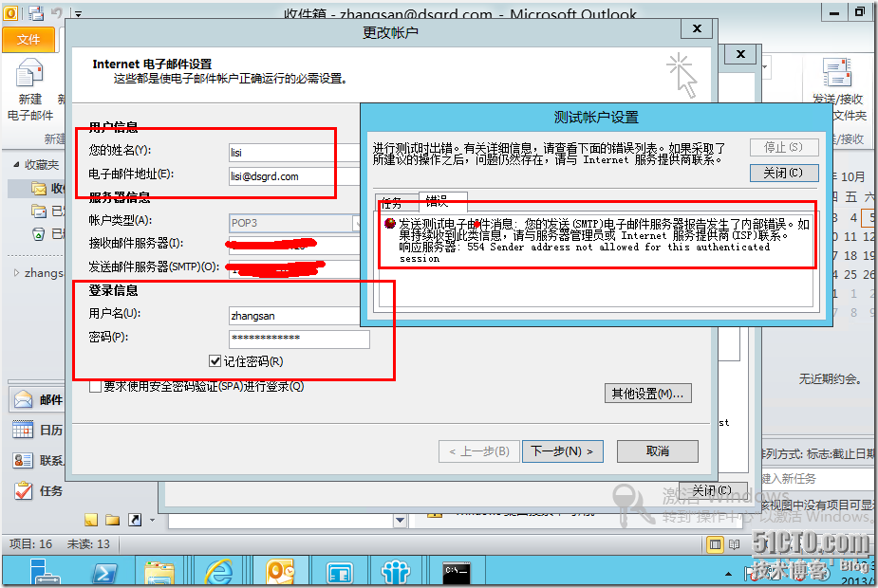Click the Normal view icon in status bar
Screen dimensions: 878x588
click(715, 544)
